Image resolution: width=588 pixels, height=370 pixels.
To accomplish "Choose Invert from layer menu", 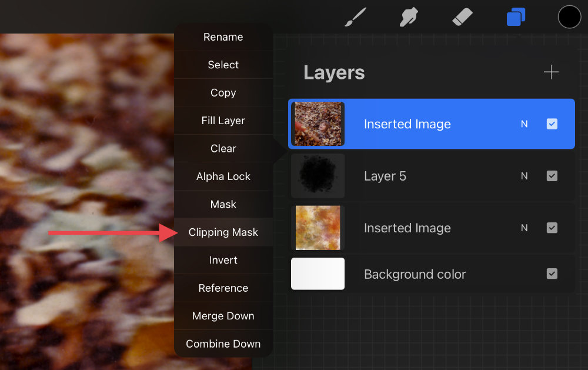I will pyautogui.click(x=223, y=260).
